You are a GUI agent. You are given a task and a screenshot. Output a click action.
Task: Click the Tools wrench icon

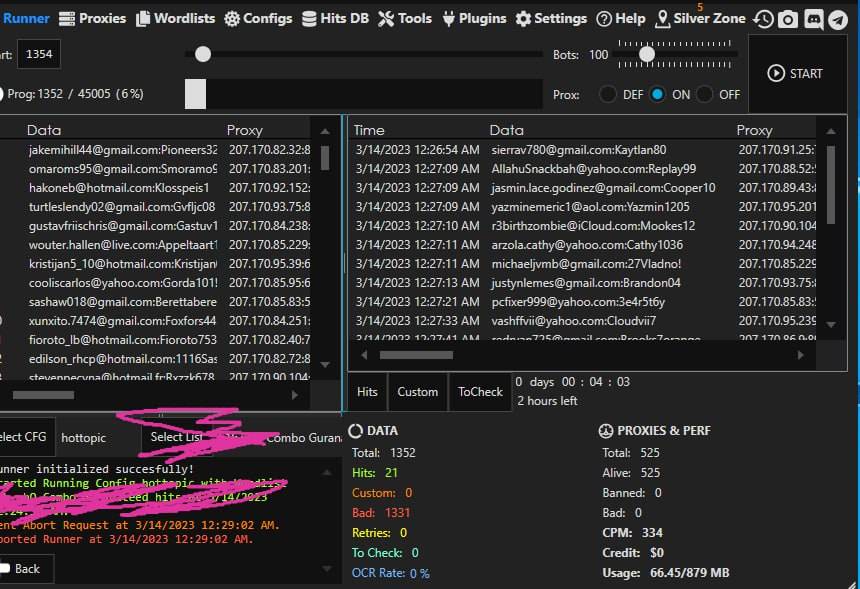click(x=386, y=19)
